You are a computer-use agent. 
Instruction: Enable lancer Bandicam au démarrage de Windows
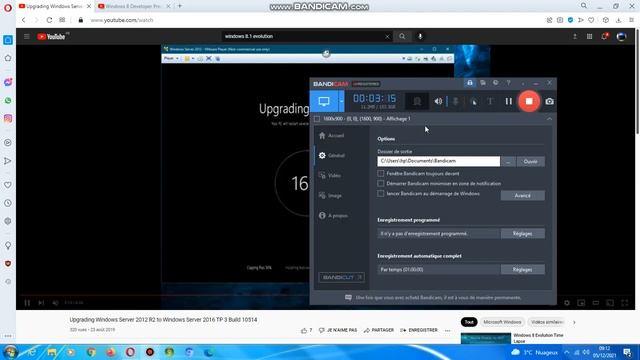tap(380, 193)
